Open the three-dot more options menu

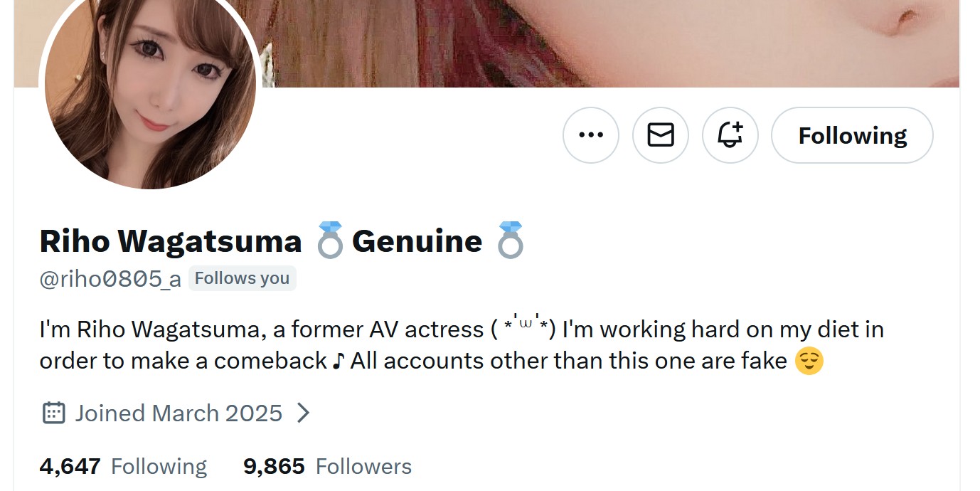coord(590,135)
